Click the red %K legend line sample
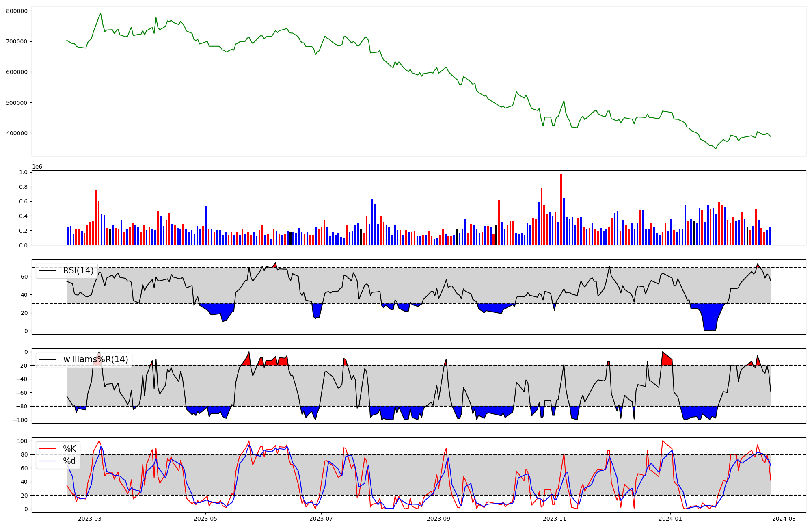 48,449
